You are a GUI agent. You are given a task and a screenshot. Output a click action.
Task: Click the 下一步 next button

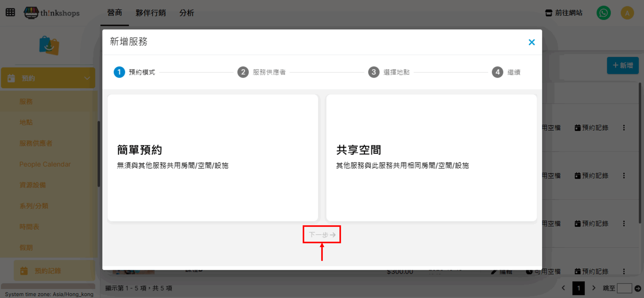[x=322, y=235]
